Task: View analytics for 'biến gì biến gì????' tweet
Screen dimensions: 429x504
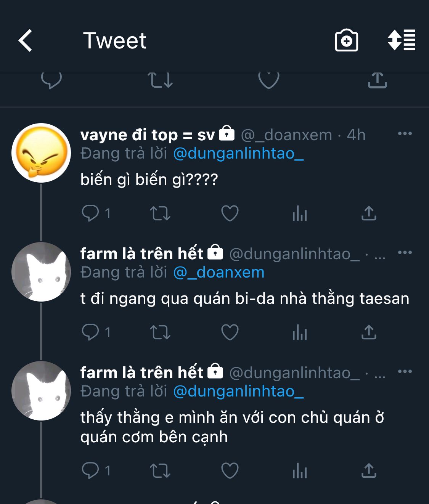Action: pos(300,214)
